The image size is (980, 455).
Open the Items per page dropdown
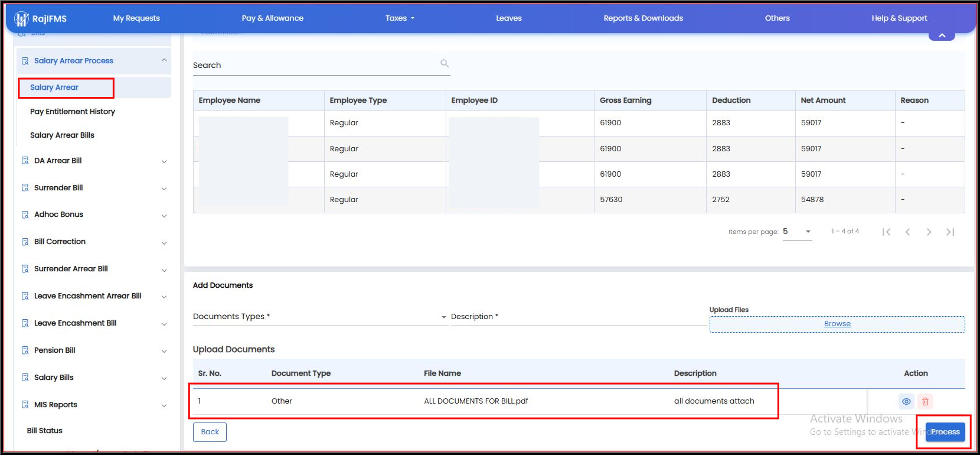coord(797,232)
